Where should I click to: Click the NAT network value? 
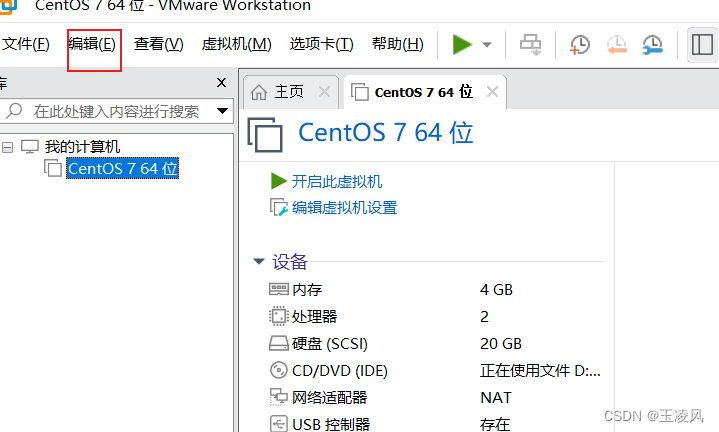pyautogui.click(x=496, y=397)
